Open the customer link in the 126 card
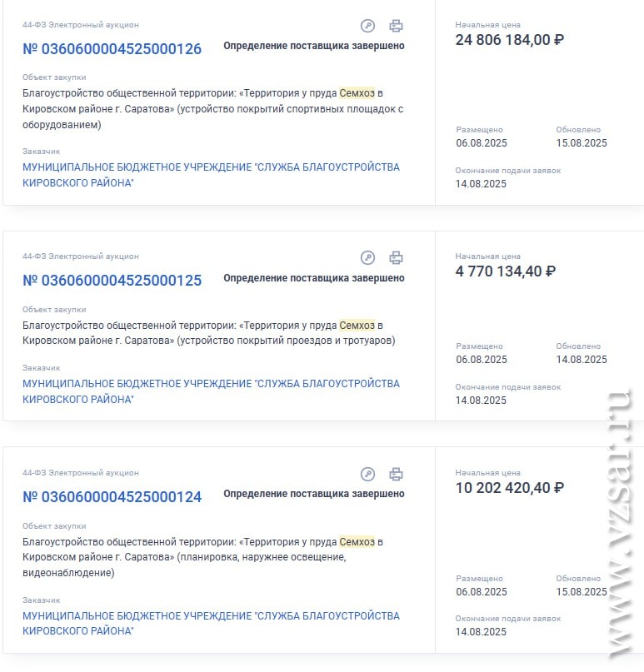 (211, 175)
